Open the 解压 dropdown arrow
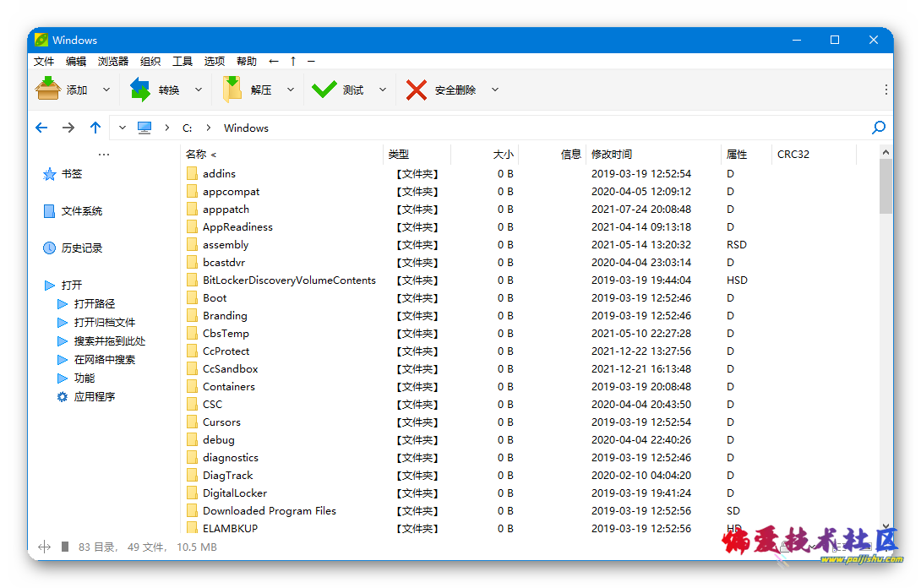 pos(291,90)
